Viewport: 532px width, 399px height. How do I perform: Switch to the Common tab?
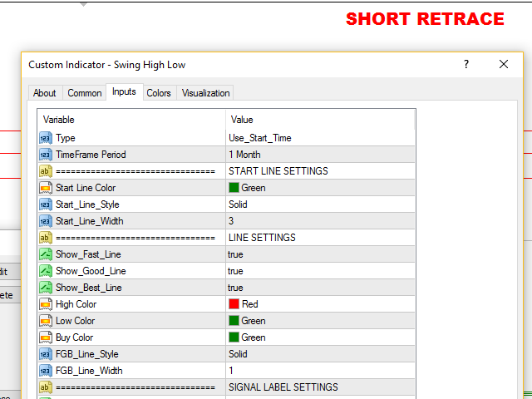click(x=85, y=93)
